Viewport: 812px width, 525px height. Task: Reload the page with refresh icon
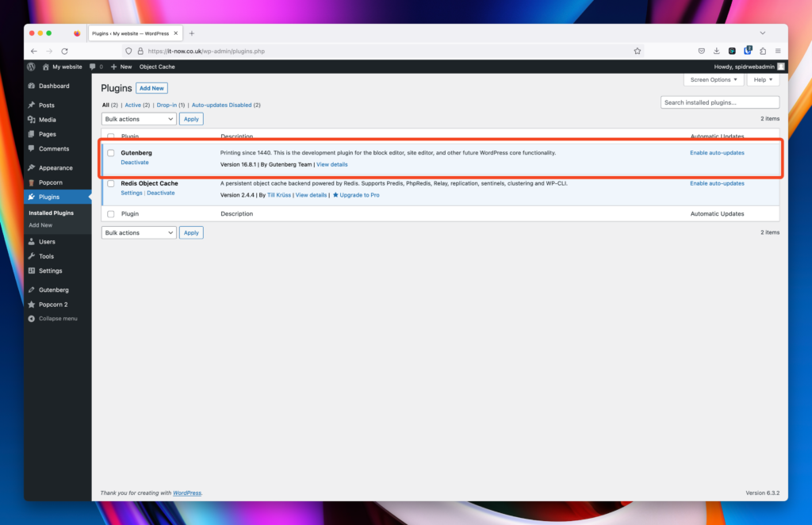point(65,52)
